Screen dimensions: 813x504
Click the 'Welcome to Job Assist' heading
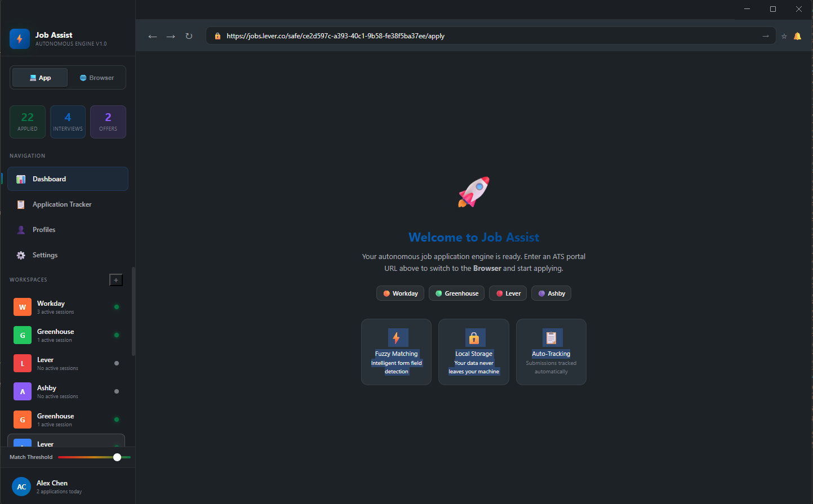pos(474,237)
